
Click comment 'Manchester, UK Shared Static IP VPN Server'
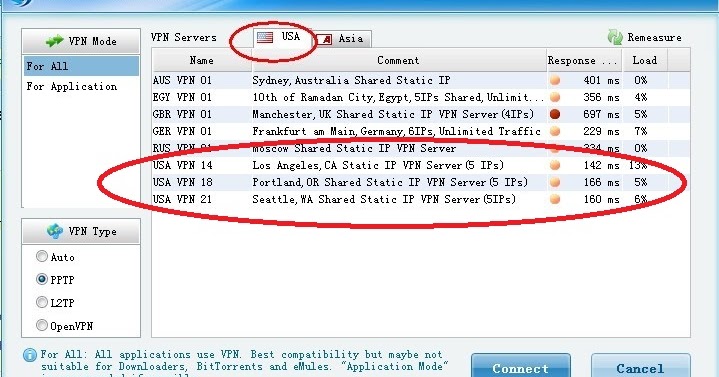(x=393, y=114)
